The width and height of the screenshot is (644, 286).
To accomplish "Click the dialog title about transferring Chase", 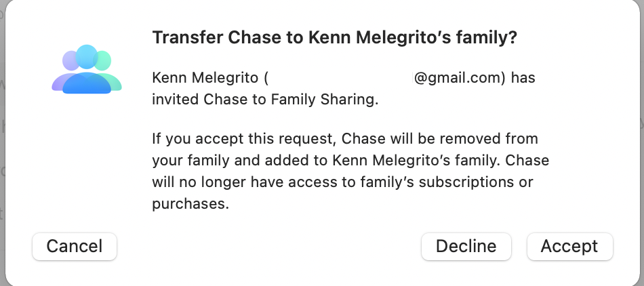I will pos(335,38).
